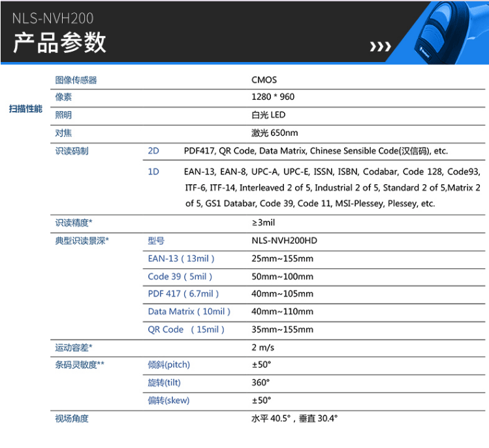The width and height of the screenshot is (489, 448).
Task: Select the NLS-NVH200 title text
Action: (53, 18)
